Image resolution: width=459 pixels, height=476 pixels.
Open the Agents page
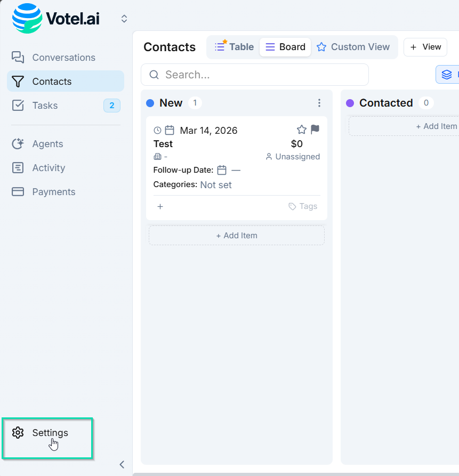coord(47,144)
